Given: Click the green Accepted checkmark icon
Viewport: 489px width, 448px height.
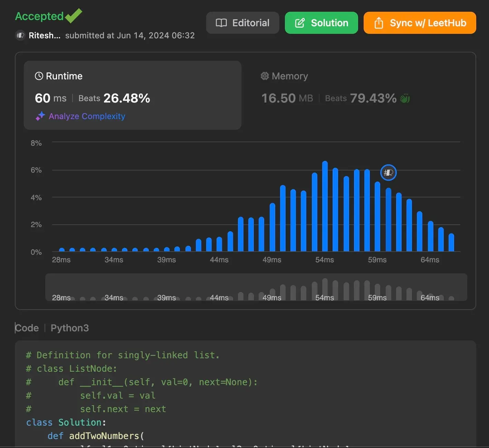Looking at the screenshot, I should tap(74, 16).
